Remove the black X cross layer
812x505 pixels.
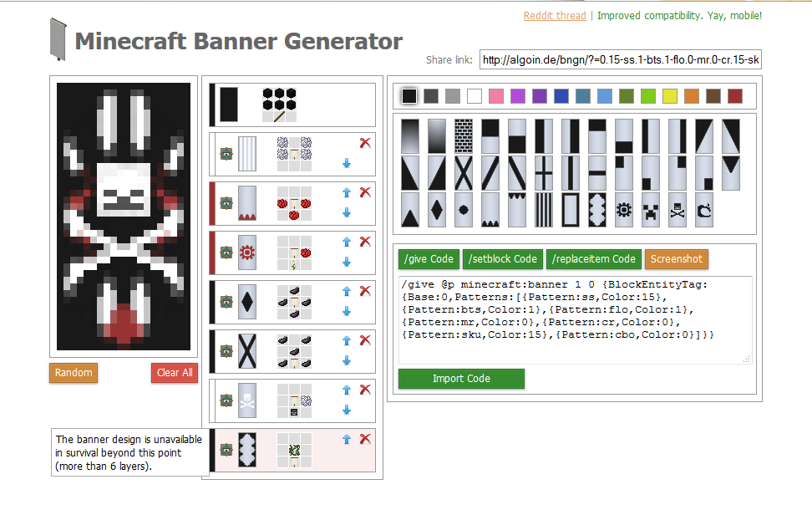(364, 340)
